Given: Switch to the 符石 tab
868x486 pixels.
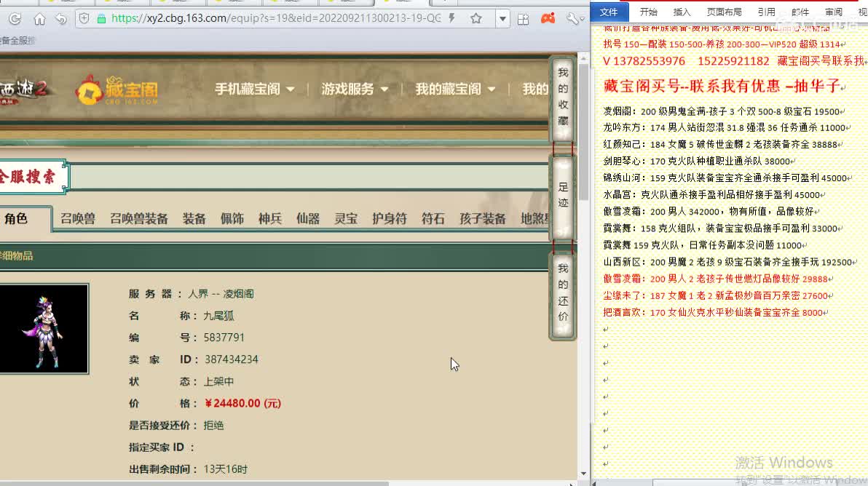Looking at the screenshot, I should tap(433, 219).
